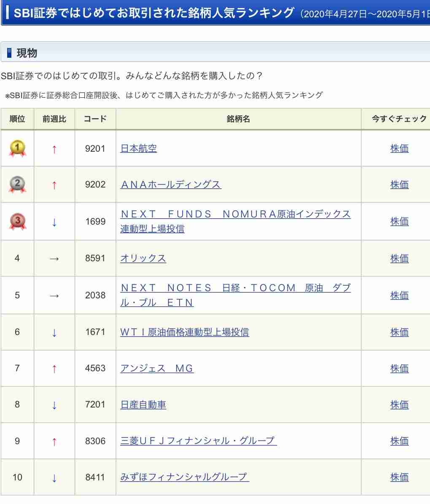
Task: Click the silver rank 2 medal icon
Action: coord(17,185)
